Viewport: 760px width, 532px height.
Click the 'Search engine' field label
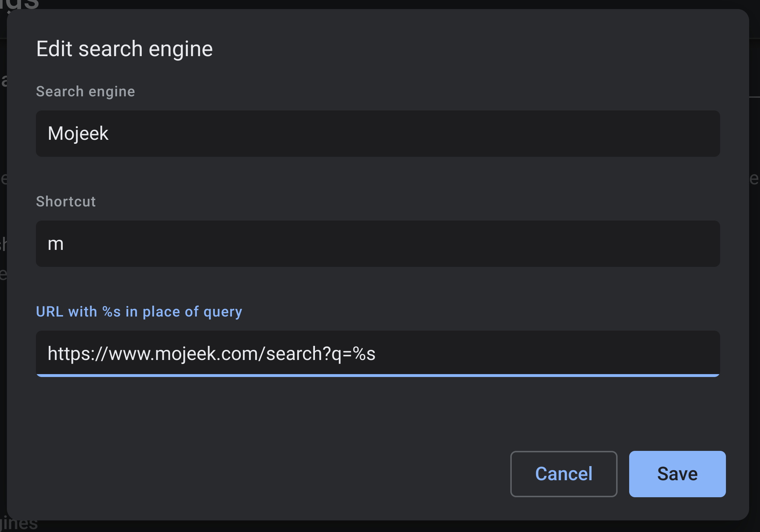[86, 92]
